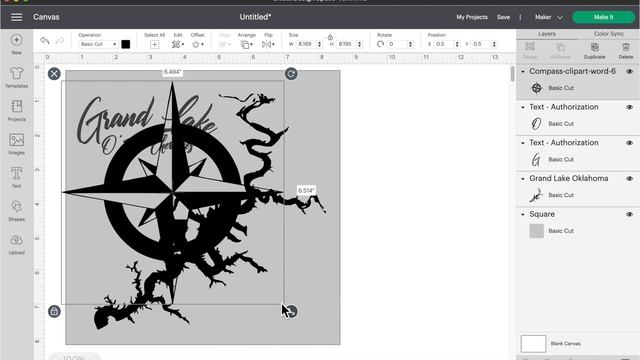Click the Group icon in Layers panel
Viewport: 640px width, 360px height.
530,47
